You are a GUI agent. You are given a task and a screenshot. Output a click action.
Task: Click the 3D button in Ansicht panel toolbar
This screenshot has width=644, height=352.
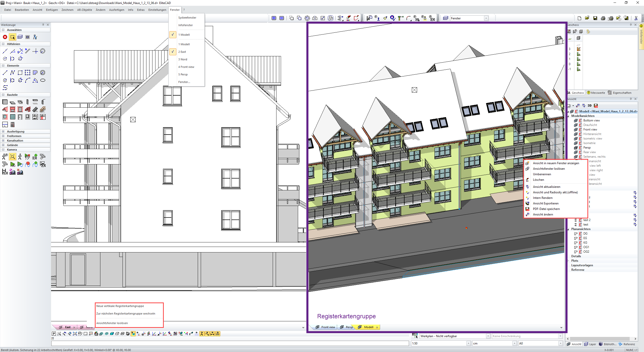pyautogui.click(x=590, y=106)
